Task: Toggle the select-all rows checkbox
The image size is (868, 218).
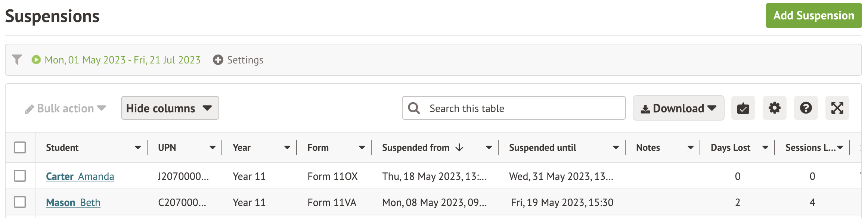Action: [20, 147]
